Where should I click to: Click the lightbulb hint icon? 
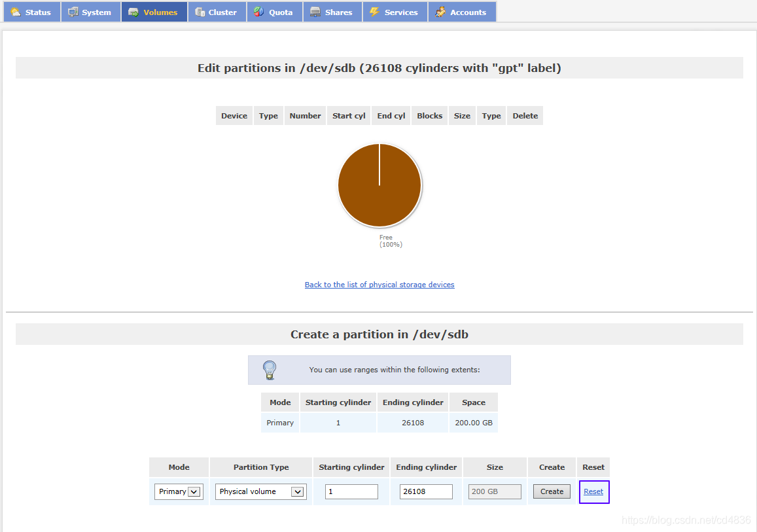[x=270, y=370]
